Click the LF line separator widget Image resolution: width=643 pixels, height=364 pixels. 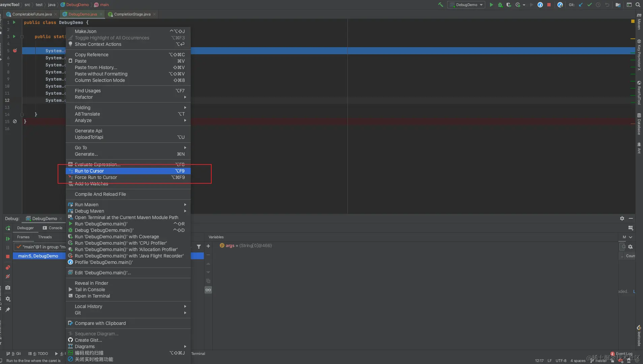[550, 361]
